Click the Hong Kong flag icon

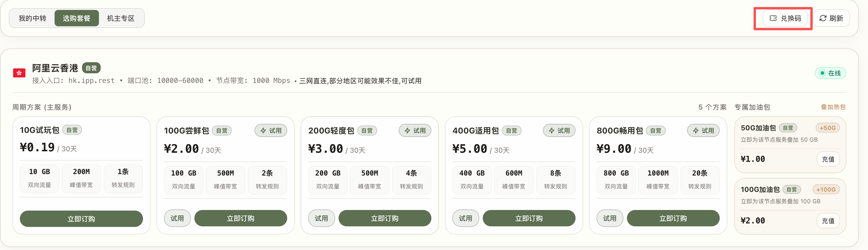[19, 73]
